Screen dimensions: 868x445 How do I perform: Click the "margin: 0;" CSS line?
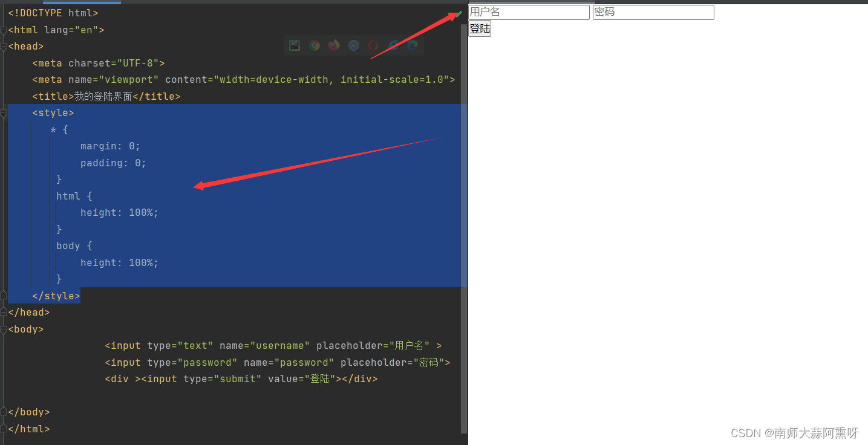111,146
